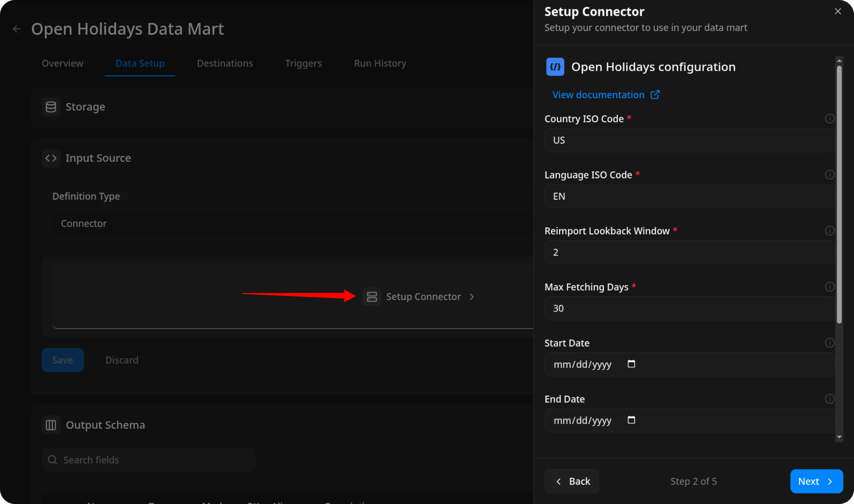Screen dimensions: 854x504
Task: Click info icon beside Start Date
Action: tap(829, 343)
